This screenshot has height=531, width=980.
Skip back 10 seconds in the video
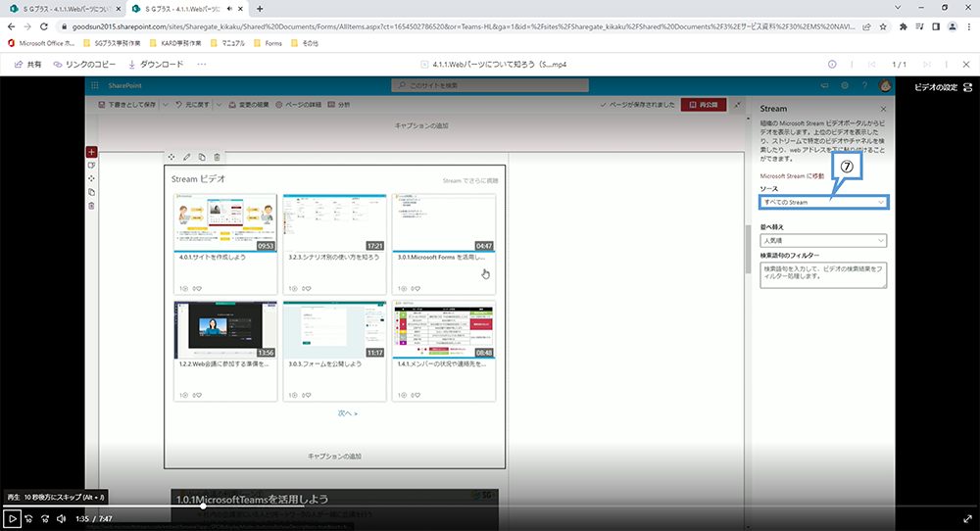tap(28, 518)
